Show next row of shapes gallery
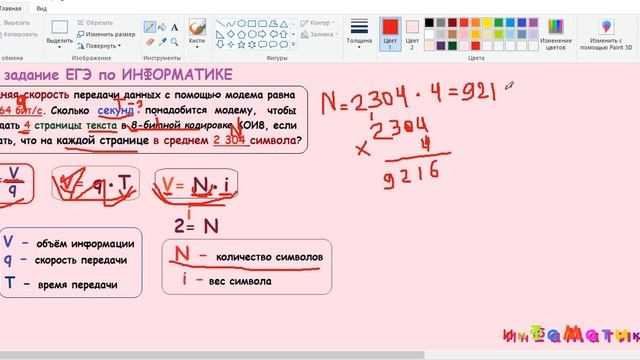 pyautogui.click(x=293, y=34)
